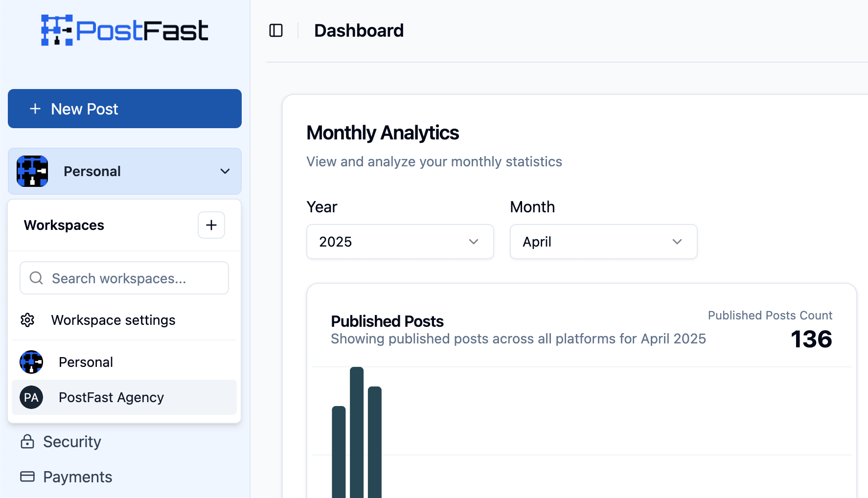Viewport: 868px width, 498px height.
Task: Click 'View and analyze your monthly statistics' text
Action: click(x=434, y=162)
